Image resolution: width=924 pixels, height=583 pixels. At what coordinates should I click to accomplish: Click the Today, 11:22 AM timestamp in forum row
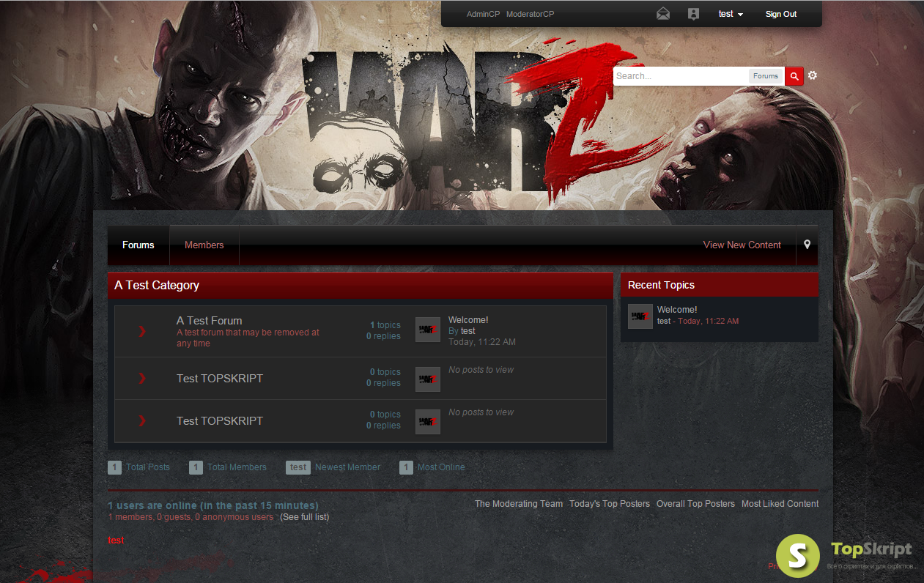point(482,342)
